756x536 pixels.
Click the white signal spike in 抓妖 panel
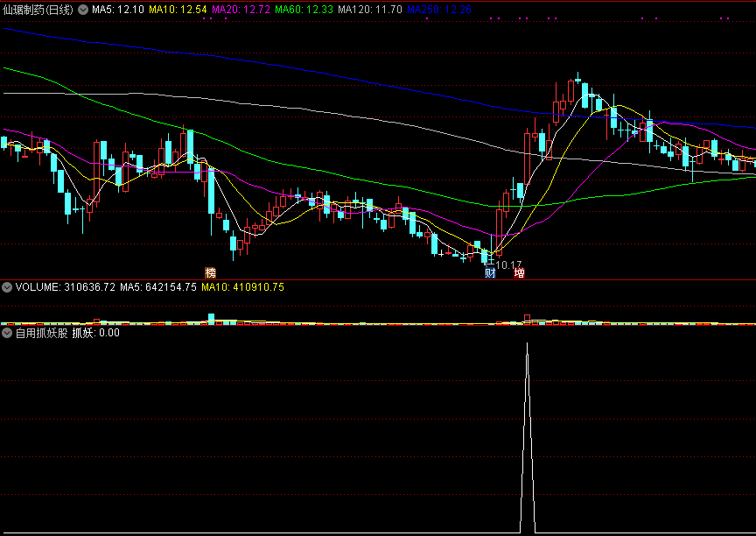click(x=527, y=437)
